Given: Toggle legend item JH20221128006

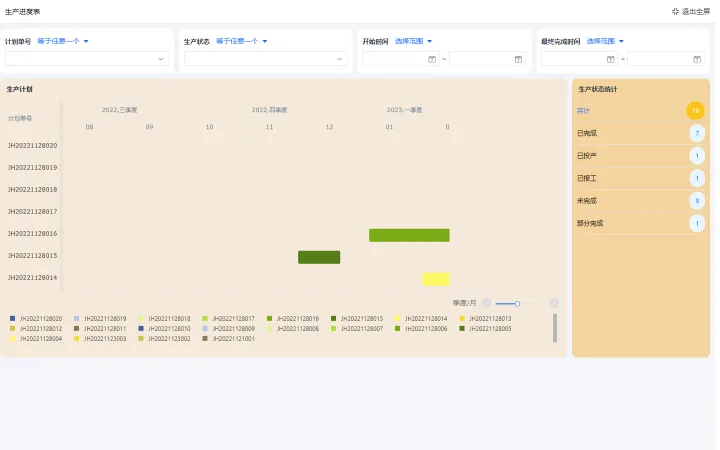Looking at the screenshot, I should coord(421,329).
